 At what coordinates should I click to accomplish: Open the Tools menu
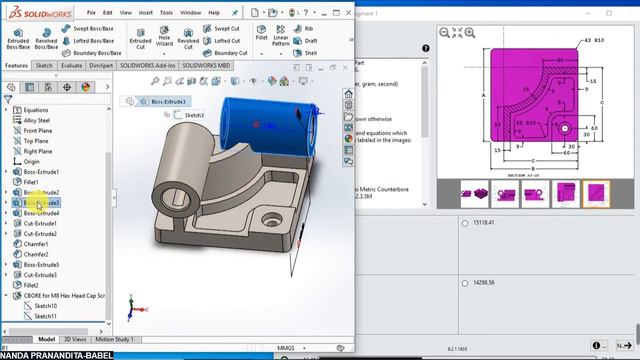click(166, 13)
